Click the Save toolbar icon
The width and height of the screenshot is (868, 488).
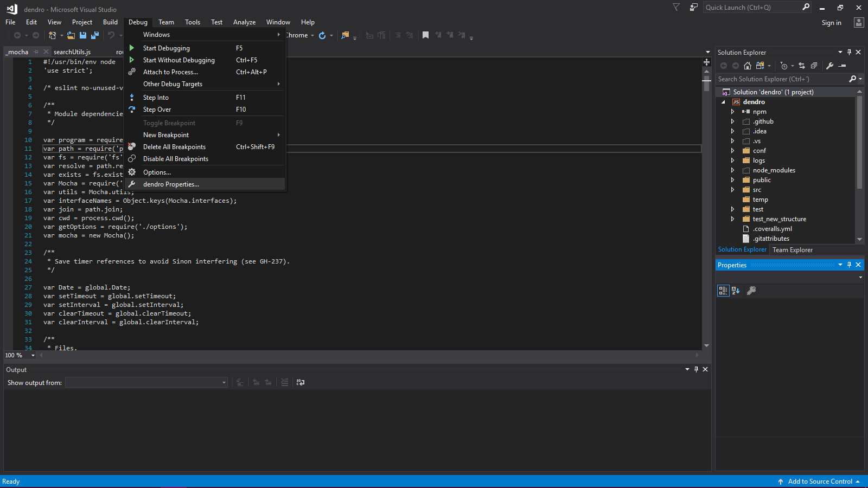83,35
